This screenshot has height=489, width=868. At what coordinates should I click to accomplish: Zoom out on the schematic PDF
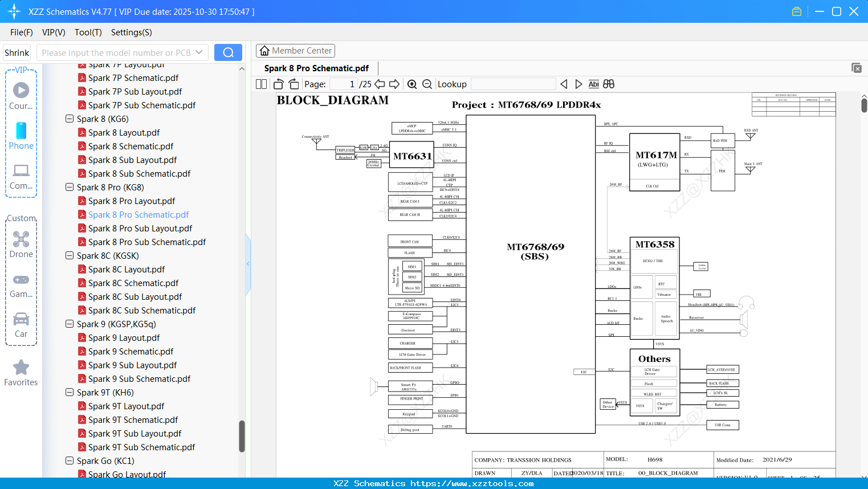(x=426, y=84)
